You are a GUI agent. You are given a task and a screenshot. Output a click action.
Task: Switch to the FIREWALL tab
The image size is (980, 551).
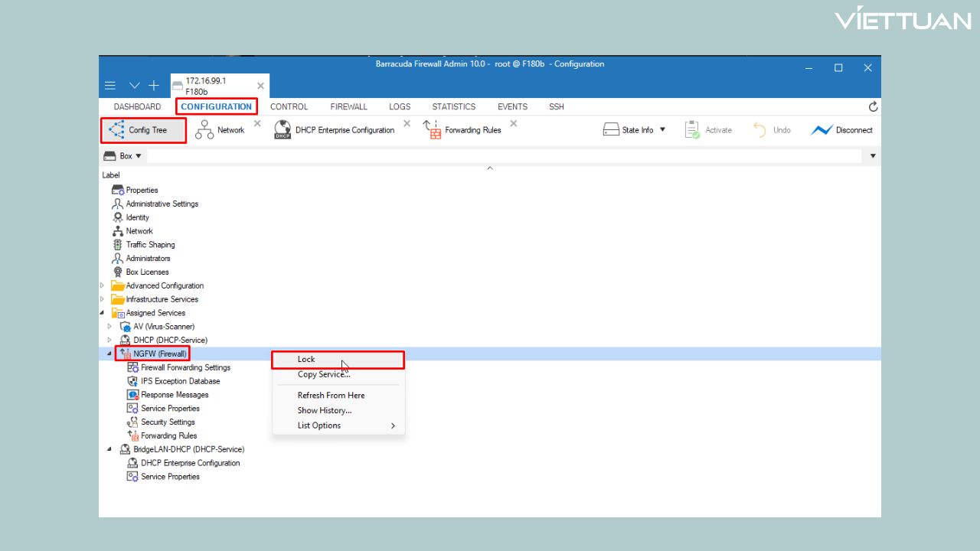click(x=348, y=107)
